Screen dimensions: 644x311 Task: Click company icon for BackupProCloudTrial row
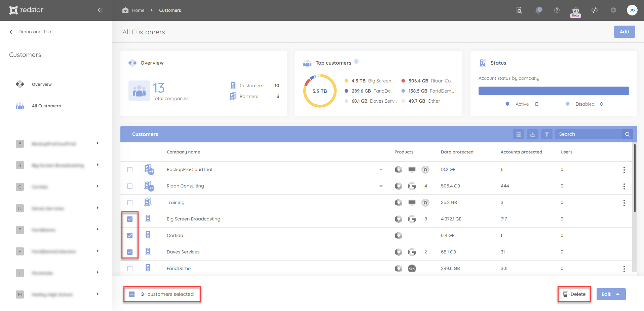(x=149, y=169)
